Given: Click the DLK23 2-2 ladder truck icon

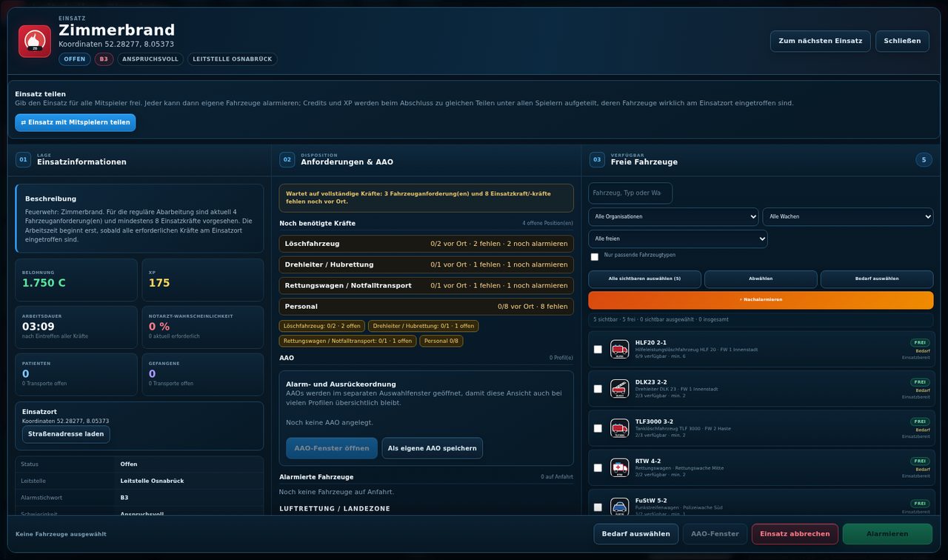Looking at the screenshot, I should 619,389.
